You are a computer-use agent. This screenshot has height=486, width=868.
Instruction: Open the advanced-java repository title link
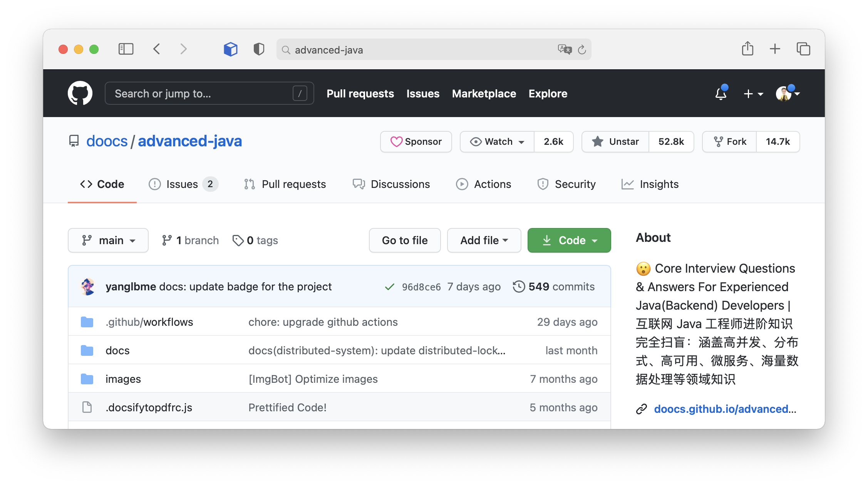point(190,141)
